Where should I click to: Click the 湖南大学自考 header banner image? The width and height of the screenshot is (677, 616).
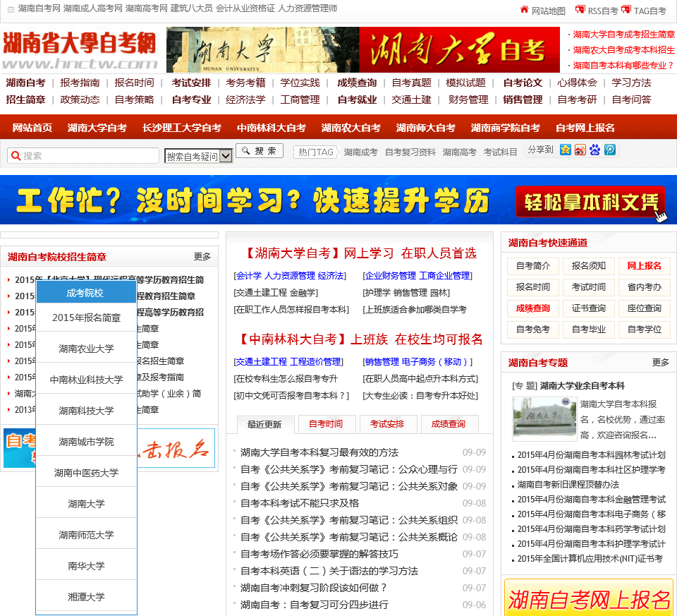[362, 49]
